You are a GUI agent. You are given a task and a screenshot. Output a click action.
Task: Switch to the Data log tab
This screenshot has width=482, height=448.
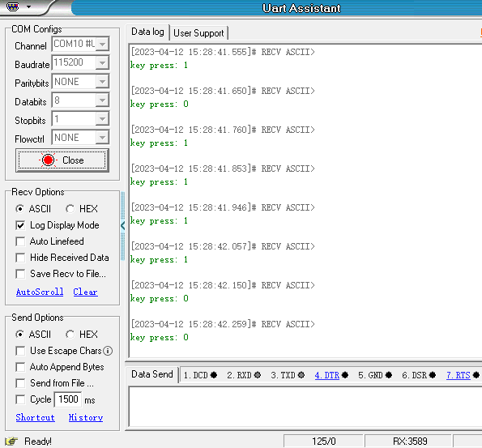tap(147, 32)
